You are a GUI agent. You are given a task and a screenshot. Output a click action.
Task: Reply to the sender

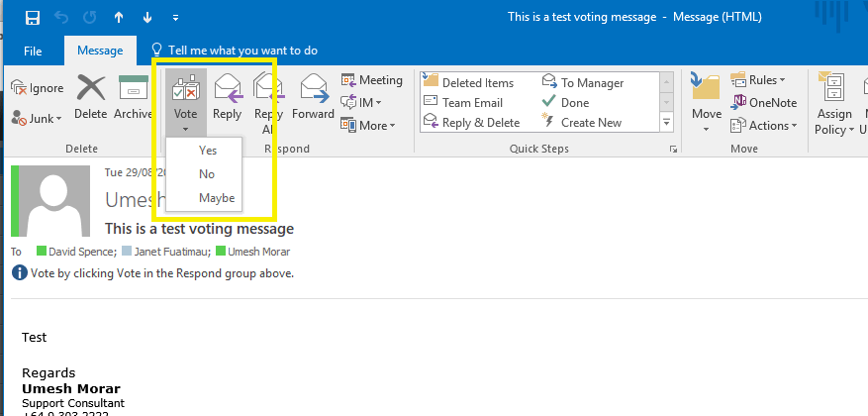(228, 97)
